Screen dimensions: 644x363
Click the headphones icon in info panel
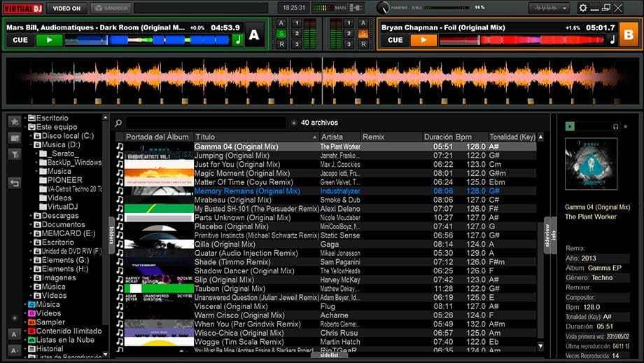[616, 127]
